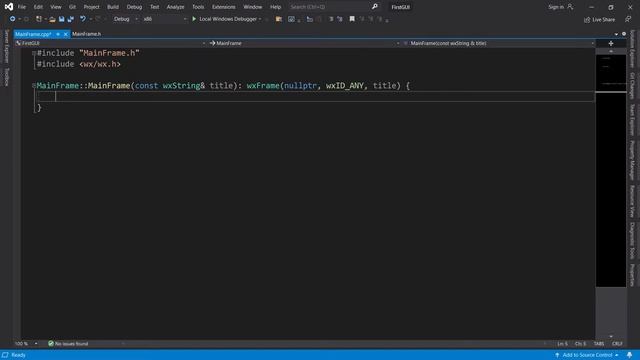This screenshot has width=640, height=360.
Task: Open the Debug menu
Action: point(134,7)
